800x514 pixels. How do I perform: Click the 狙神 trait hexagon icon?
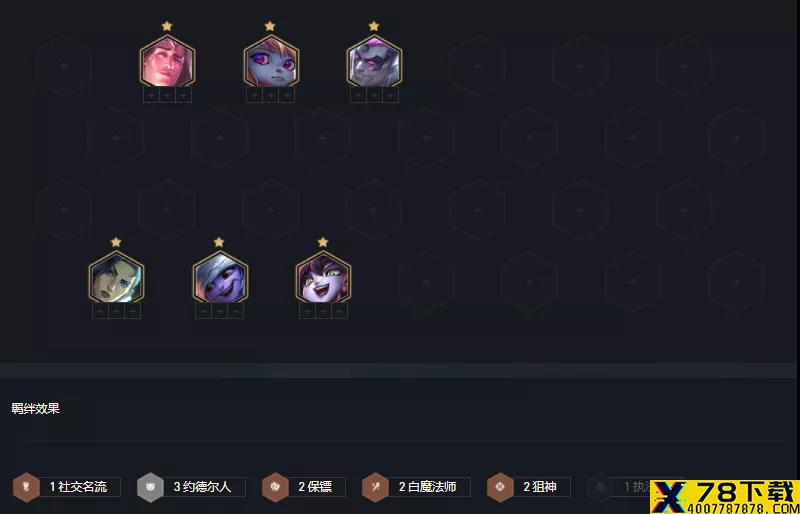[501, 487]
